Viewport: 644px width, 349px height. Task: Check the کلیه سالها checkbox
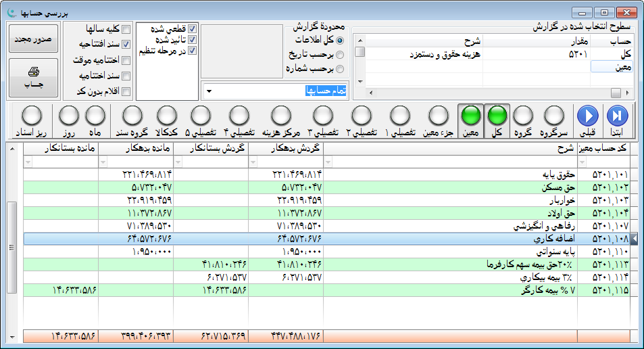pos(126,29)
